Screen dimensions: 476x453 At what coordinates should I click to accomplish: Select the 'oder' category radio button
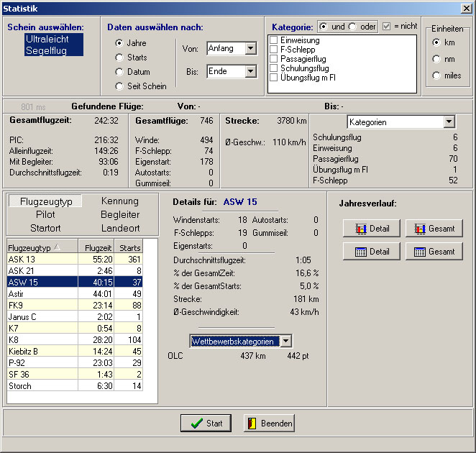pyautogui.click(x=352, y=27)
